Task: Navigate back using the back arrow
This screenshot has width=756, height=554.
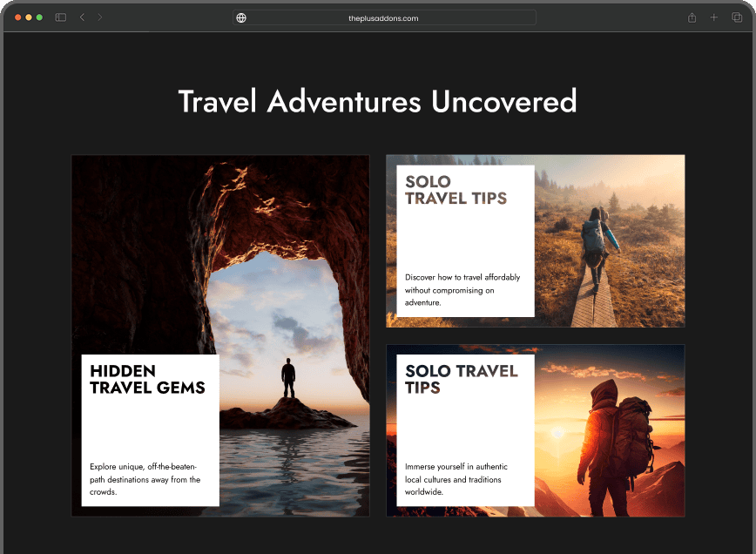Action: [x=82, y=17]
